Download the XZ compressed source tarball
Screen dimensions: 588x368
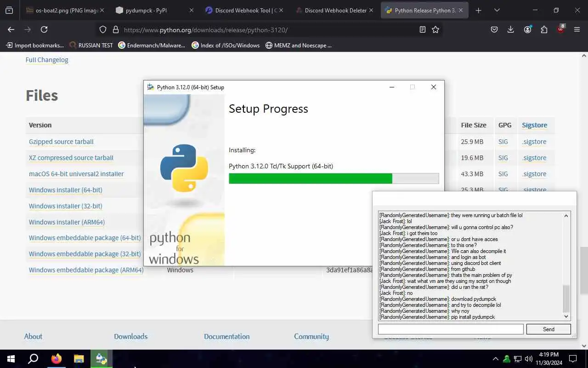click(x=71, y=158)
